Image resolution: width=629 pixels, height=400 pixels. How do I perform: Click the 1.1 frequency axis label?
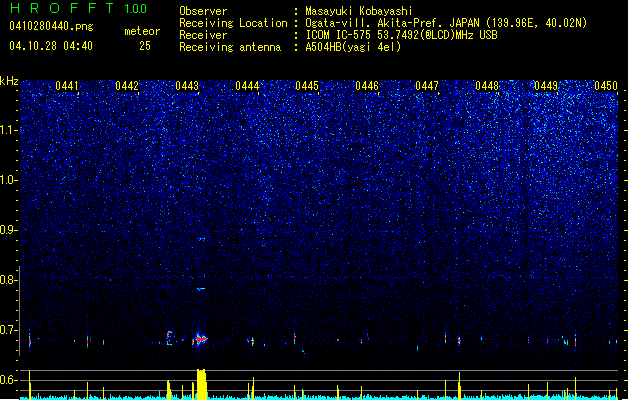[x=8, y=130]
